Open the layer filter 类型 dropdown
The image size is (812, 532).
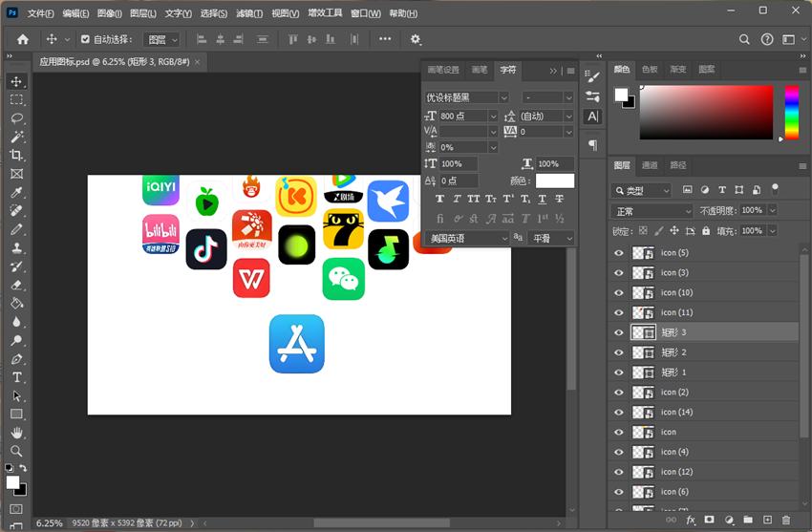click(x=641, y=191)
